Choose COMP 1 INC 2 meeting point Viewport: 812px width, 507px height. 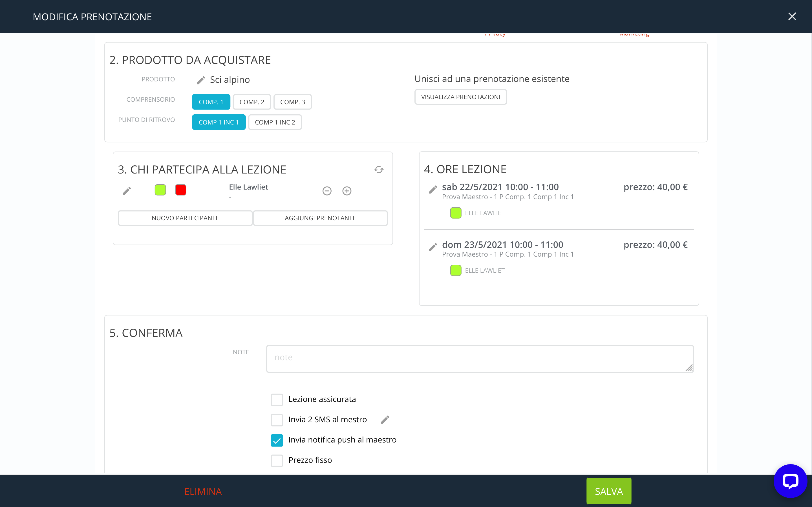click(x=275, y=123)
